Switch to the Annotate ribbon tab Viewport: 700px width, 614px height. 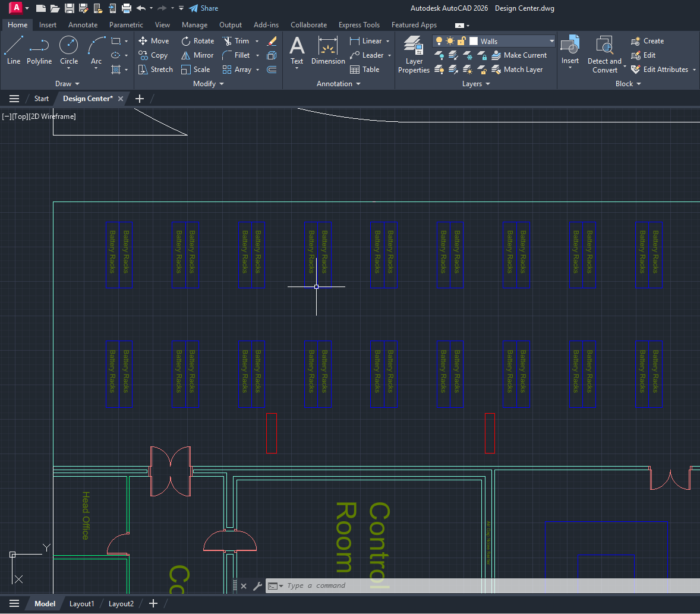(x=83, y=25)
